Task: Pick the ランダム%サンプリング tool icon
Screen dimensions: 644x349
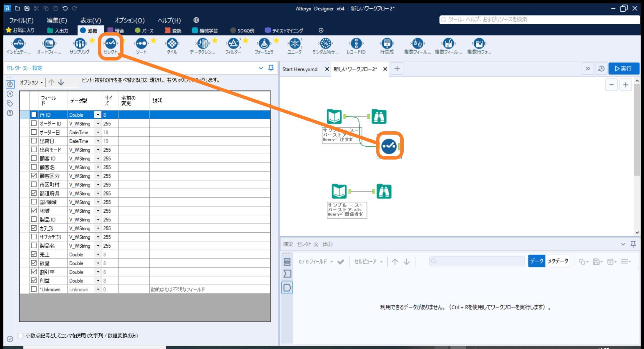Action: tap(325, 44)
